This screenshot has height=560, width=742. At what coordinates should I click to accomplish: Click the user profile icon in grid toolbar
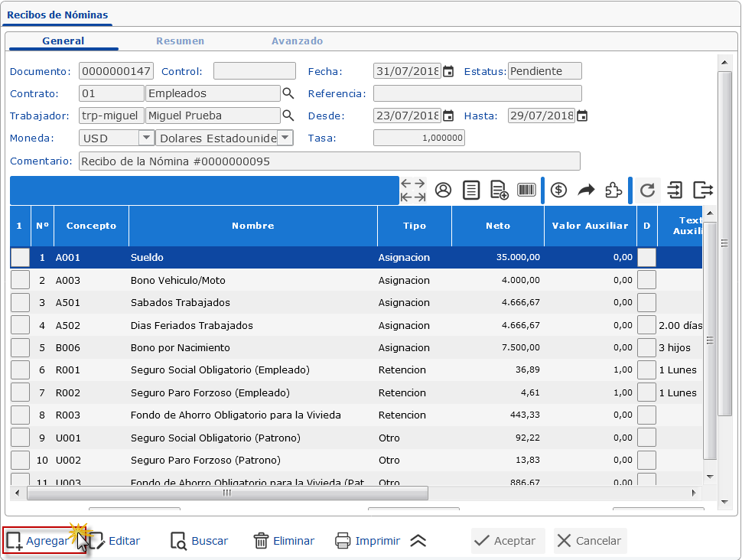pos(443,190)
